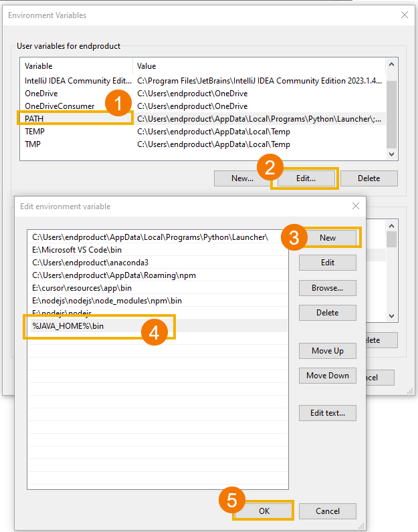Click the user variables scroll up arrow
This screenshot has height=532, width=418.
pyautogui.click(x=391, y=65)
